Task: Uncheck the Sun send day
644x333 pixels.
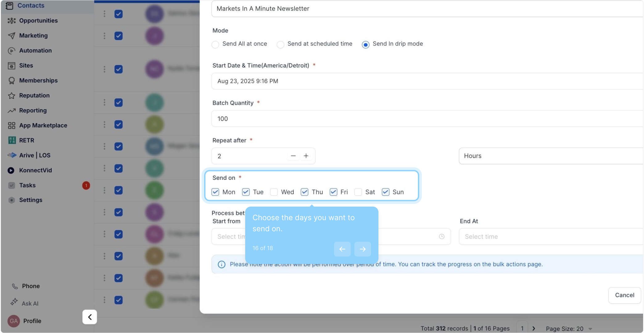Action: (x=385, y=192)
